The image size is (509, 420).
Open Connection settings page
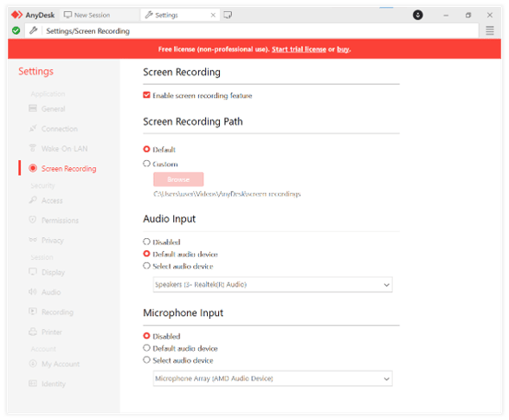click(x=60, y=129)
